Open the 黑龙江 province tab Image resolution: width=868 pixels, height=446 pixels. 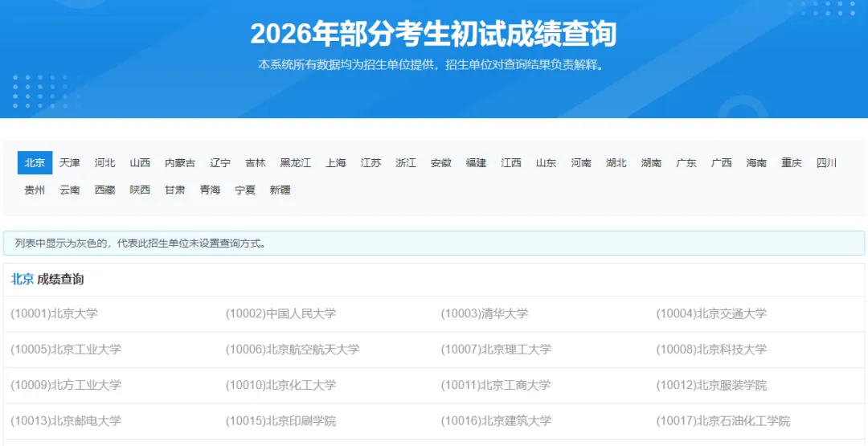(296, 162)
